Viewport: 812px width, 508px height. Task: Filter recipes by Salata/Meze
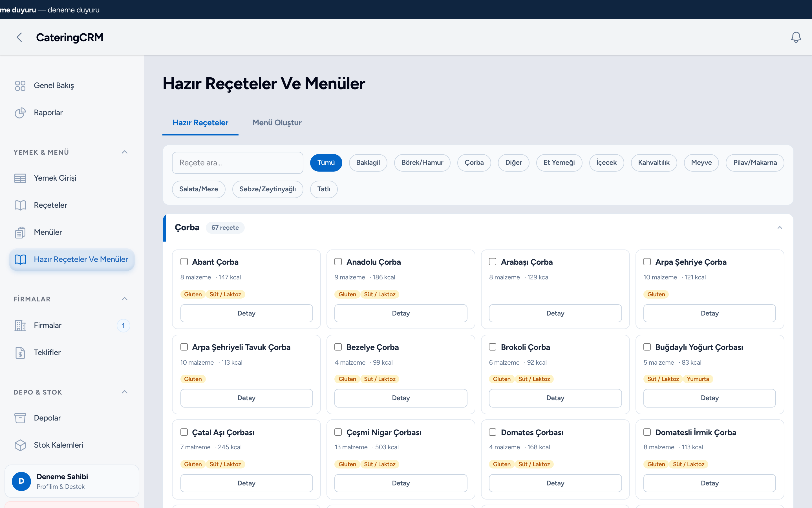coord(199,189)
